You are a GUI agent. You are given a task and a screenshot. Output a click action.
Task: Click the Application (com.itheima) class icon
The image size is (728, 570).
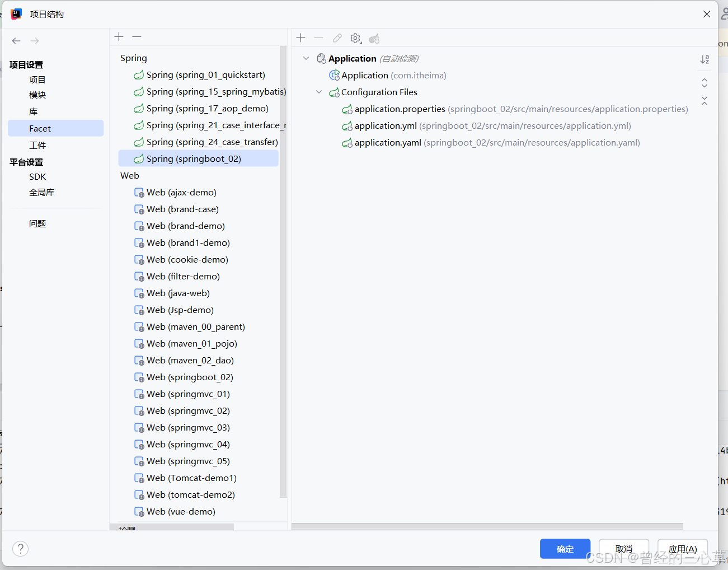[x=334, y=75]
